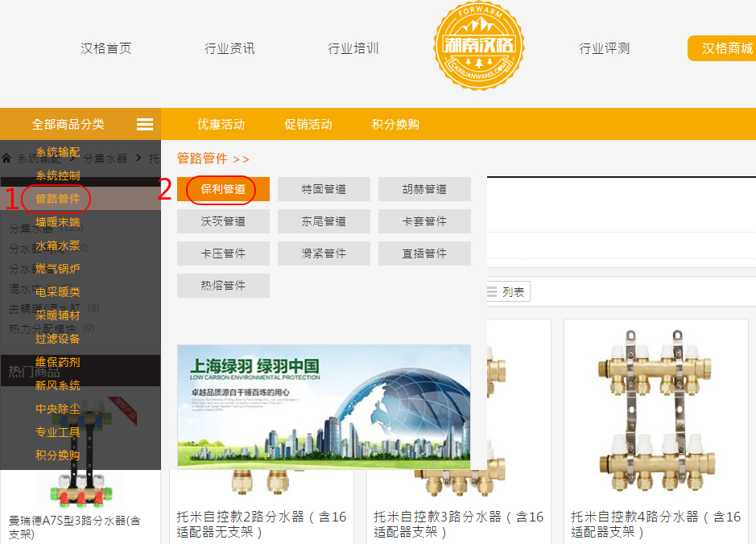Choose 沃茨管道 subcategory

(x=223, y=221)
